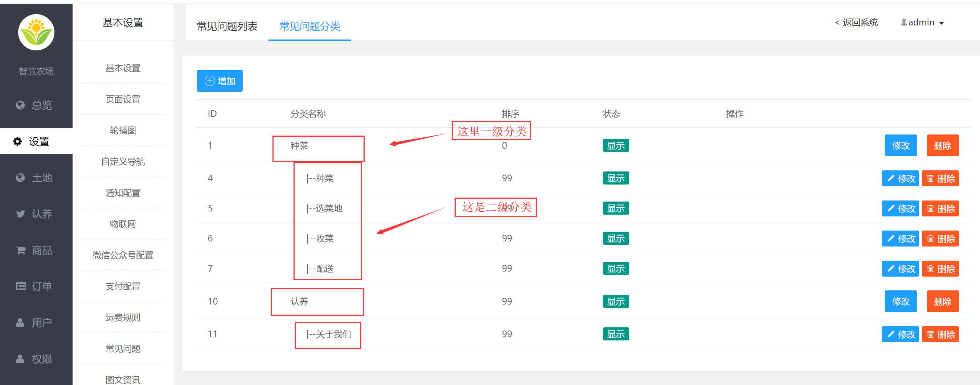
Task: Delete the |--关于我们 row
Action: click(940, 335)
